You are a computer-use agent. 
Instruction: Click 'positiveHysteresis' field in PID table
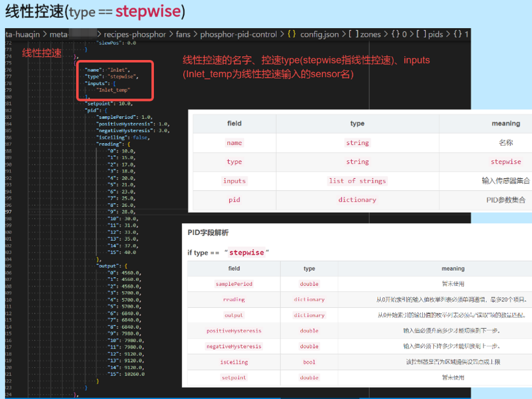click(234, 331)
